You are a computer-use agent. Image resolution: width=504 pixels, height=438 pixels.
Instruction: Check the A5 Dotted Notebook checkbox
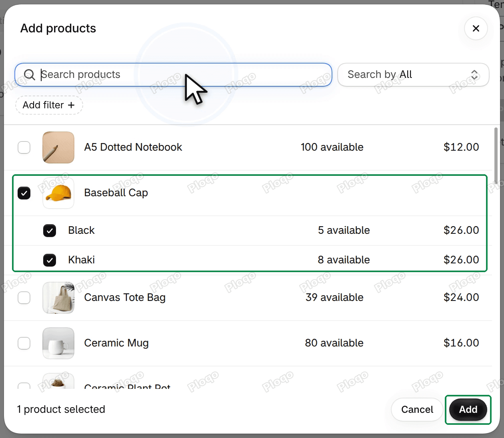point(24,147)
